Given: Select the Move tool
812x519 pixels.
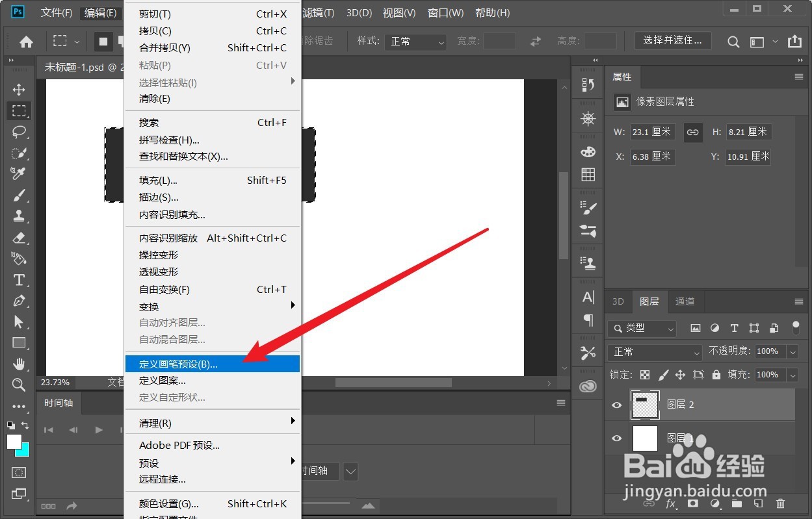Looking at the screenshot, I should [x=19, y=89].
